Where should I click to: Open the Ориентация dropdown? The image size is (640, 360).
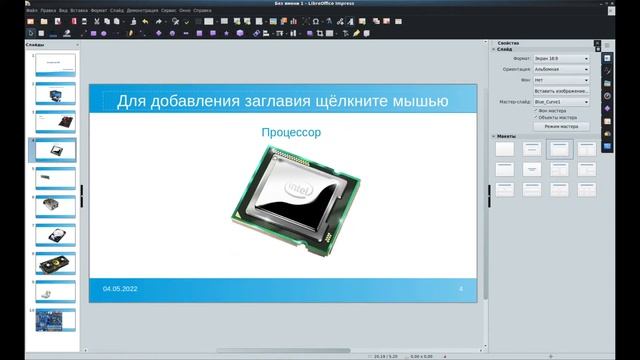[x=561, y=69]
